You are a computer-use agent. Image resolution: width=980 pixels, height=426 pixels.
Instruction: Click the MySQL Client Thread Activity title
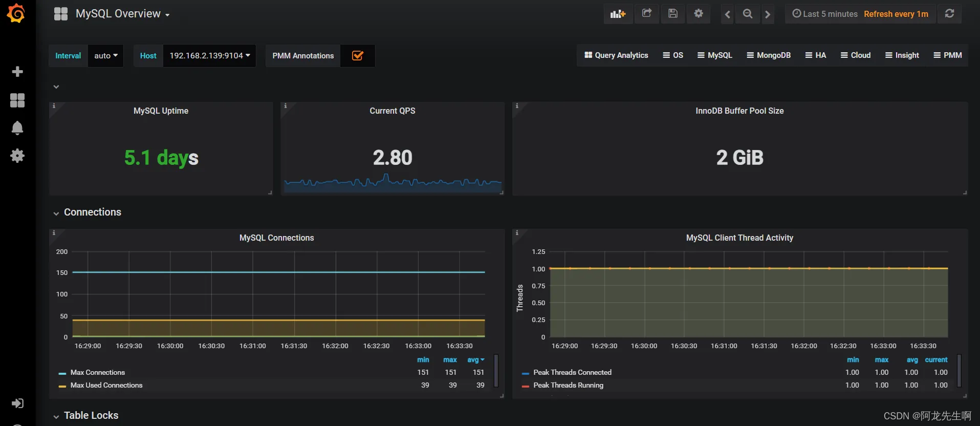[739, 238]
